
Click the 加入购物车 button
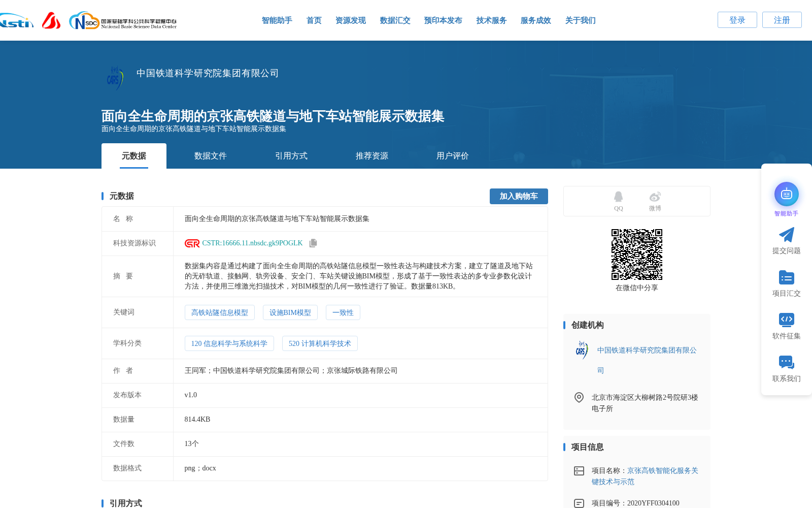[519, 196]
